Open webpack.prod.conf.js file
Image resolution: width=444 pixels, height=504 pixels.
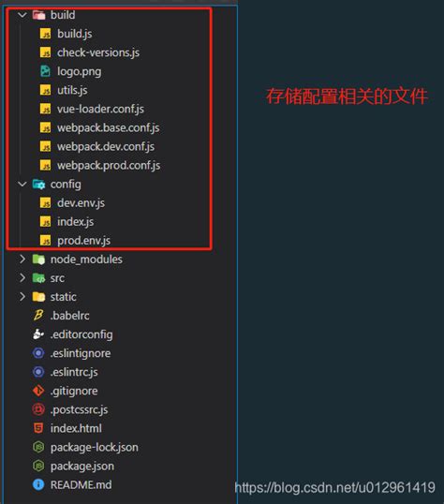click(x=109, y=166)
